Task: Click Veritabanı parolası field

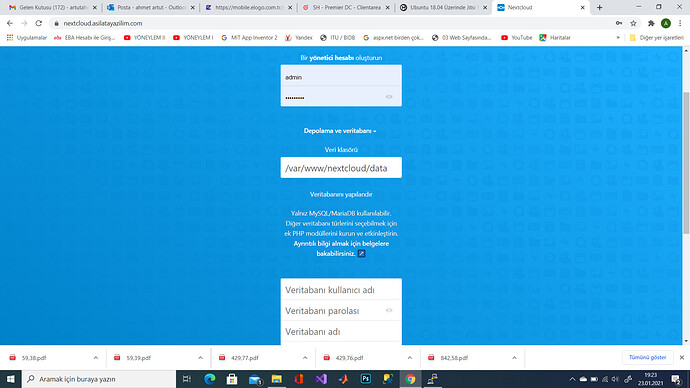Action: [341, 310]
